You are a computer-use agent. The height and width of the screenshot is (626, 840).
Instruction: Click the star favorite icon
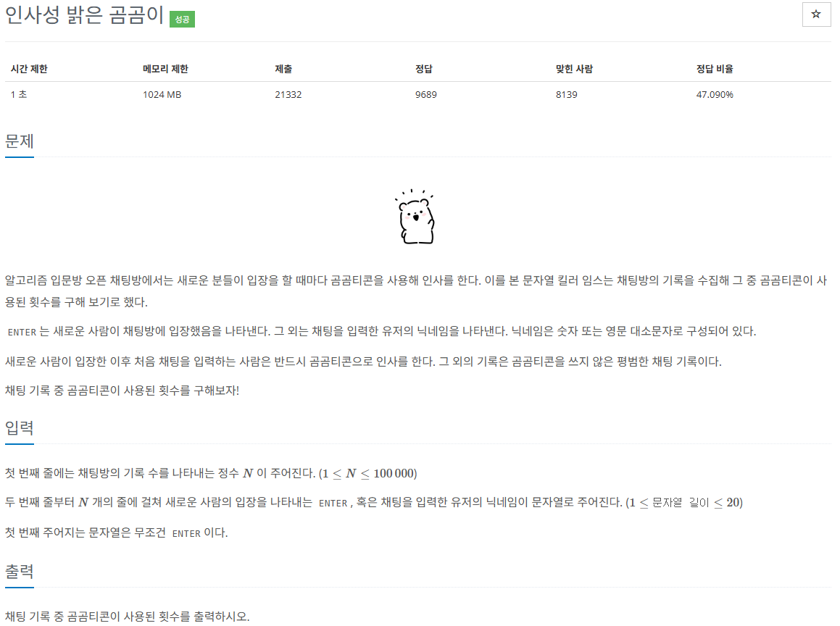pos(816,14)
